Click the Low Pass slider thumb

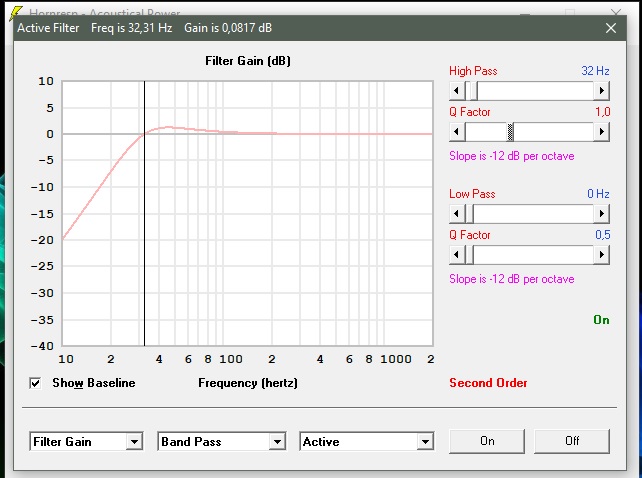469,214
